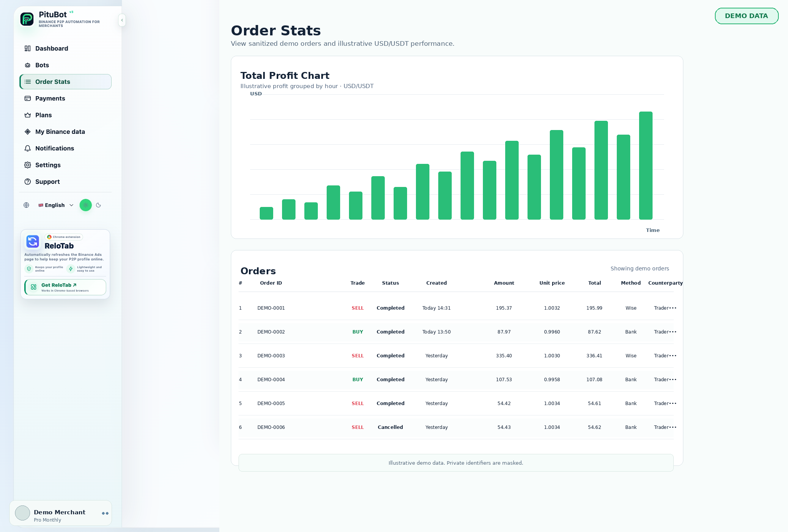This screenshot has width=788, height=532.
Task: Switch to light theme with sun toggle
Action: 86,205
